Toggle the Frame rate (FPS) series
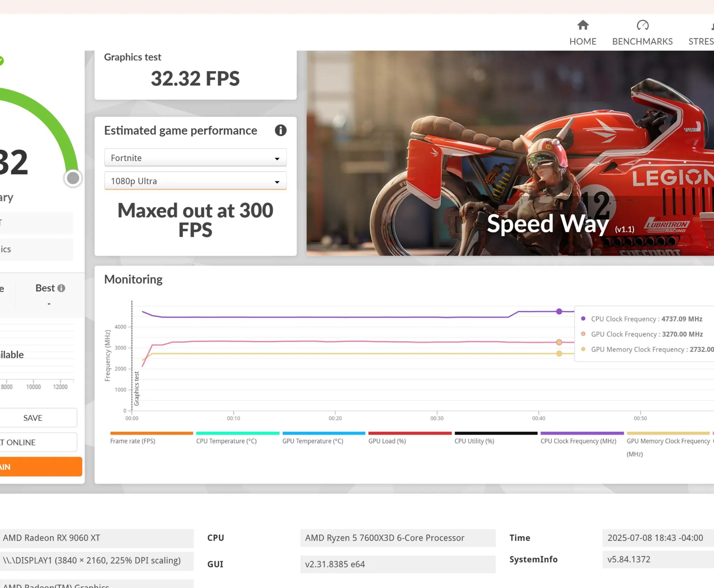Image resolution: width=714 pixels, height=588 pixels. coord(151,438)
